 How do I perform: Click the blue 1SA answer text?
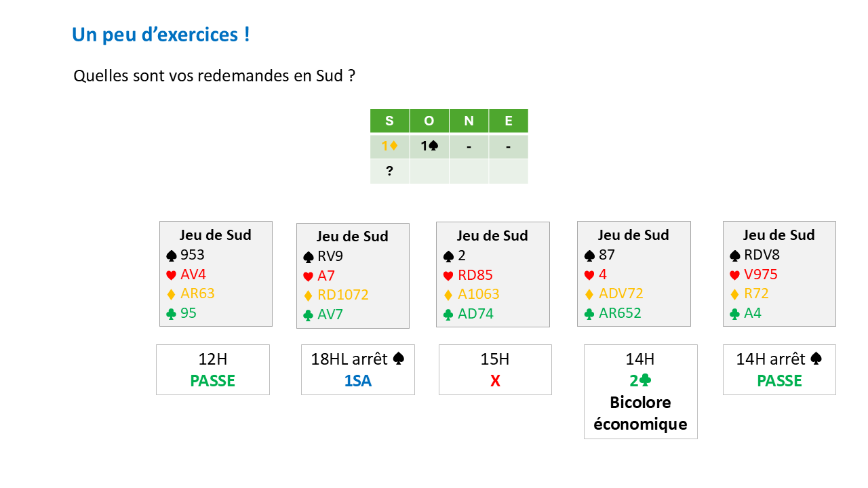pos(357,381)
